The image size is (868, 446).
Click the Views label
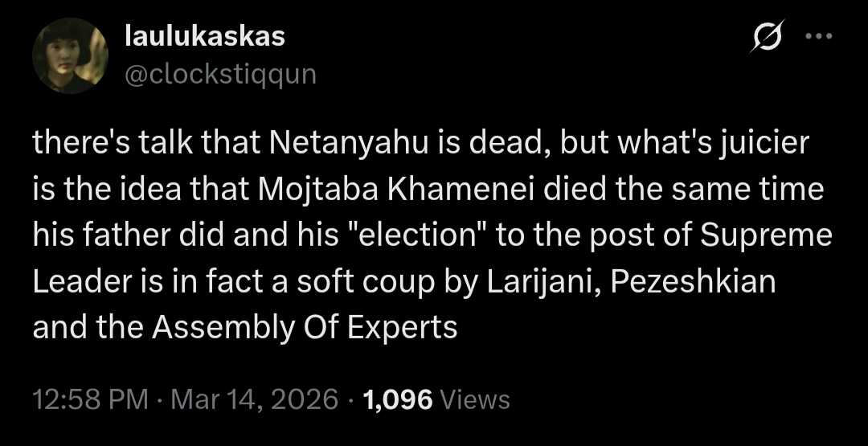[x=475, y=399]
